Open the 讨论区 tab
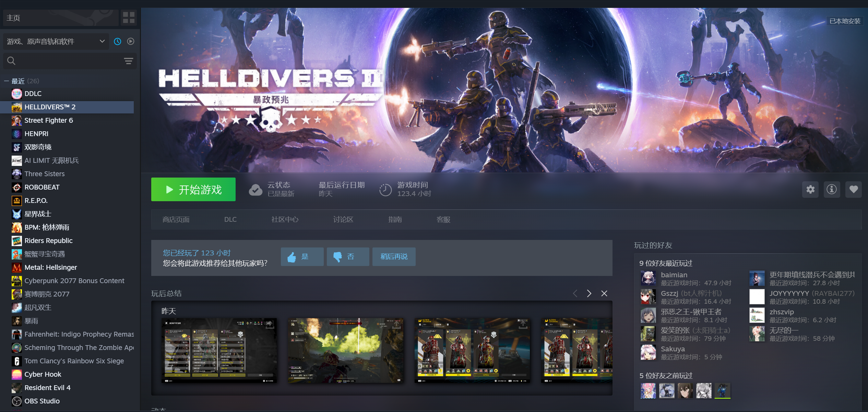Screen dimensions: 868x412 pyautogui.click(x=343, y=220)
